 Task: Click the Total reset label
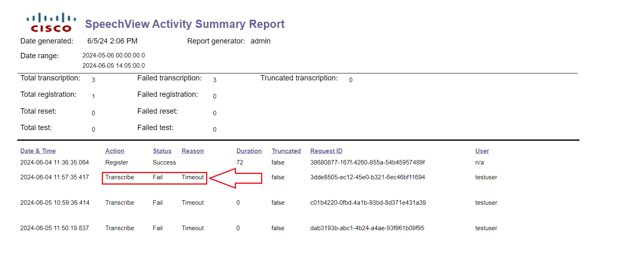39,111
